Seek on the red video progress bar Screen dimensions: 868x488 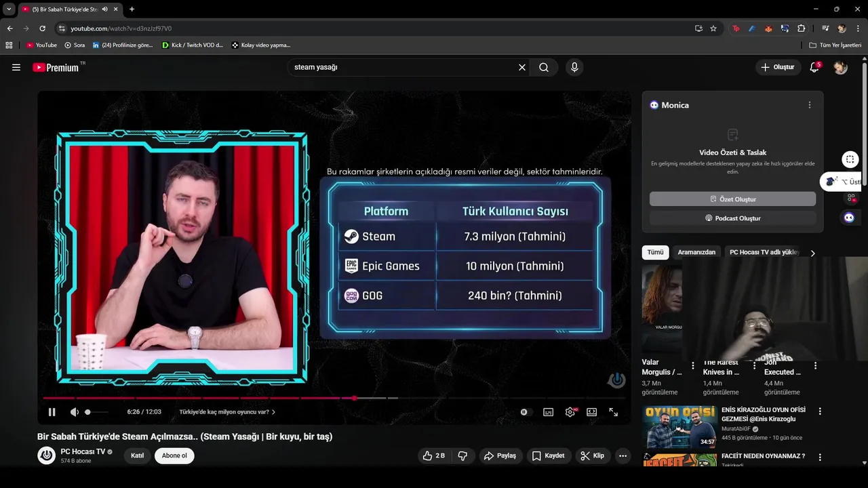335,398
